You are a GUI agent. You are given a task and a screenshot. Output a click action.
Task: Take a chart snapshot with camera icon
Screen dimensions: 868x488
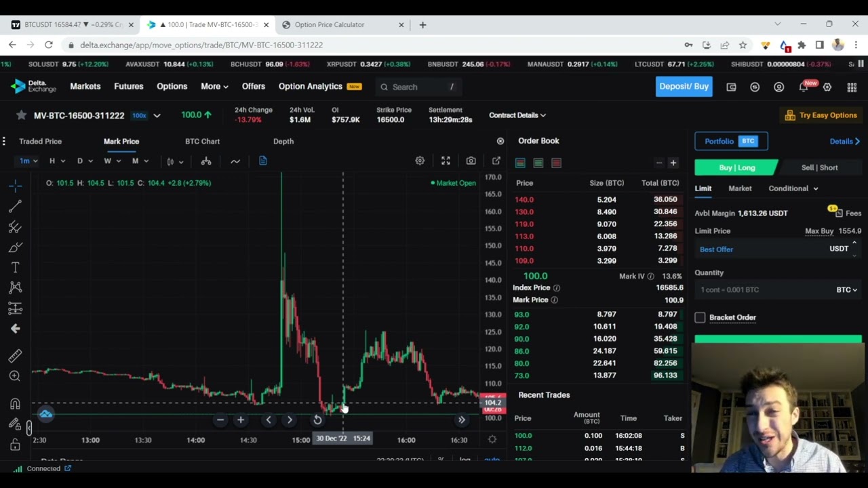pos(471,161)
